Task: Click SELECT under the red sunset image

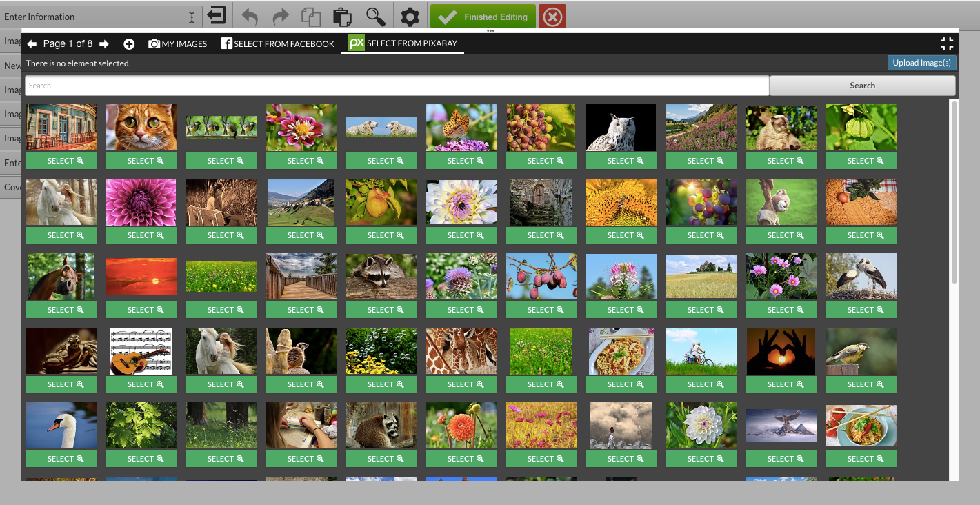Action: coord(141,310)
